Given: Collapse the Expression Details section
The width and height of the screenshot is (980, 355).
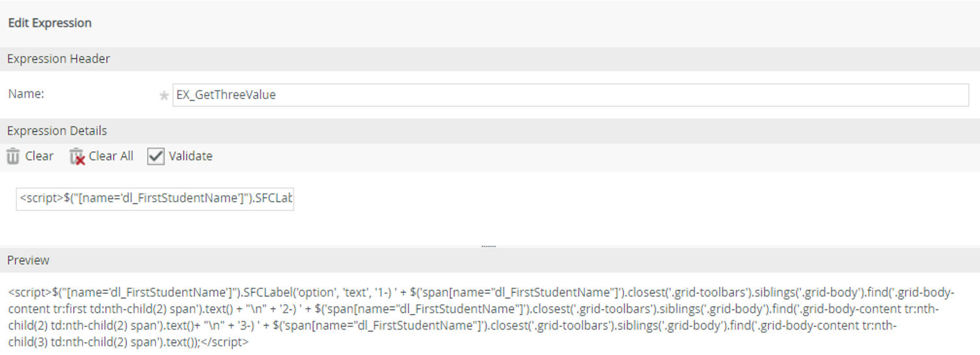Looking at the screenshot, I should (x=57, y=131).
